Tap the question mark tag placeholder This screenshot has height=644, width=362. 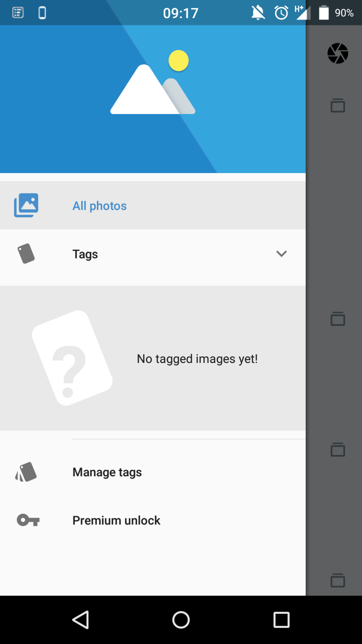click(72, 358)
